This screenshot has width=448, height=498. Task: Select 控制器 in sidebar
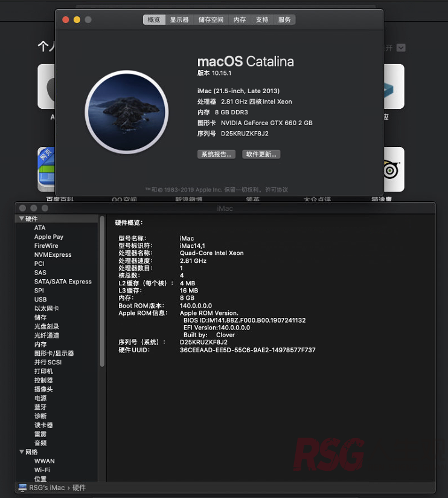pyautogui.click(x=43, y=380)
